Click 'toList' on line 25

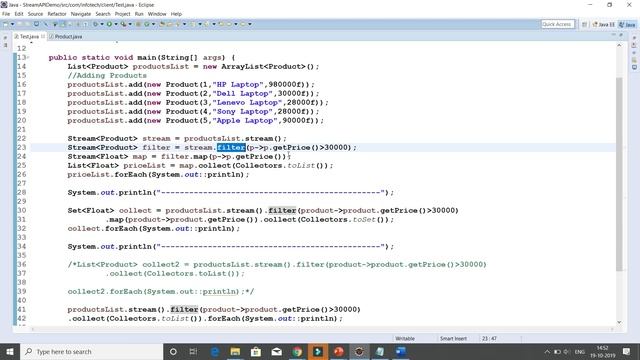coord(301,165)
